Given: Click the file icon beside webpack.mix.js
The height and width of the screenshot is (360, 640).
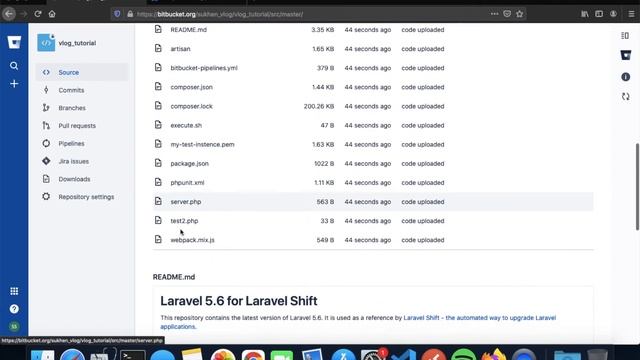Looking at the screenshot, I should [158, 240].
